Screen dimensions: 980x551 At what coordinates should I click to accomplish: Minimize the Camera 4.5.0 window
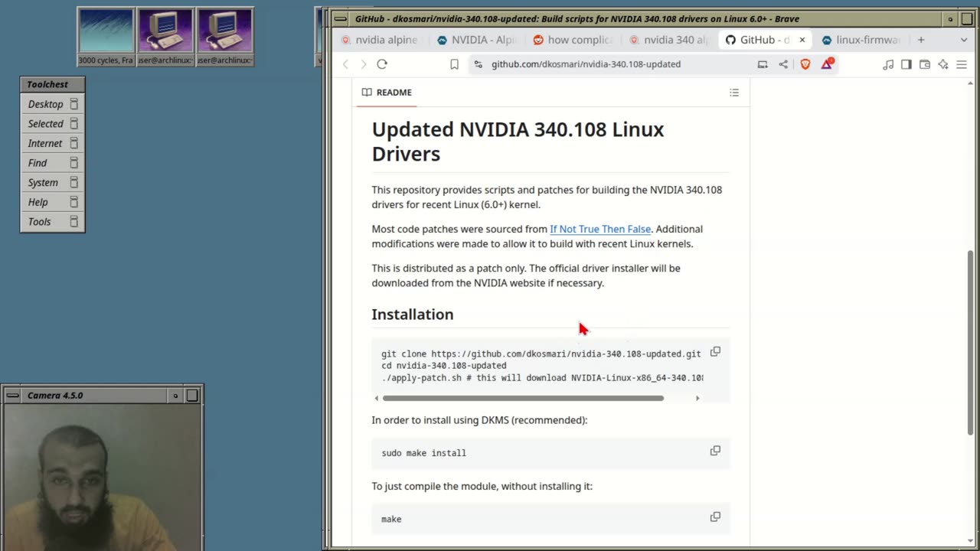[x=175, y=396]
